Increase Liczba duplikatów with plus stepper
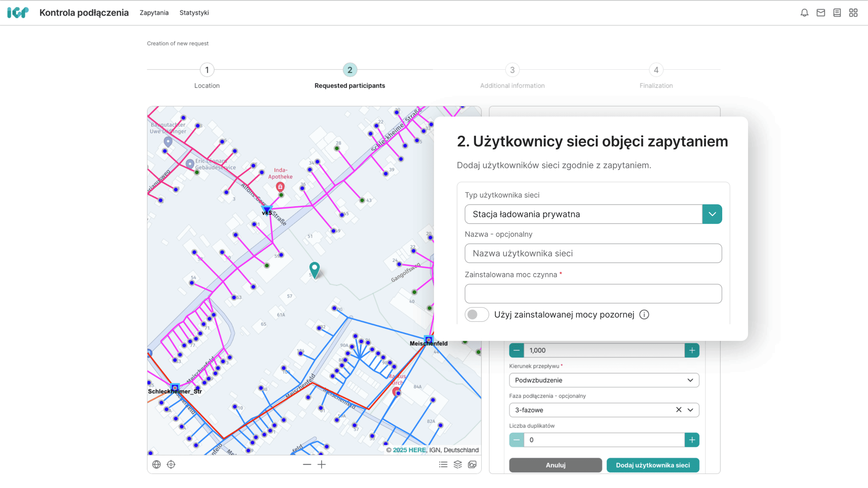The image size is (868, 488). click(692, 440)
